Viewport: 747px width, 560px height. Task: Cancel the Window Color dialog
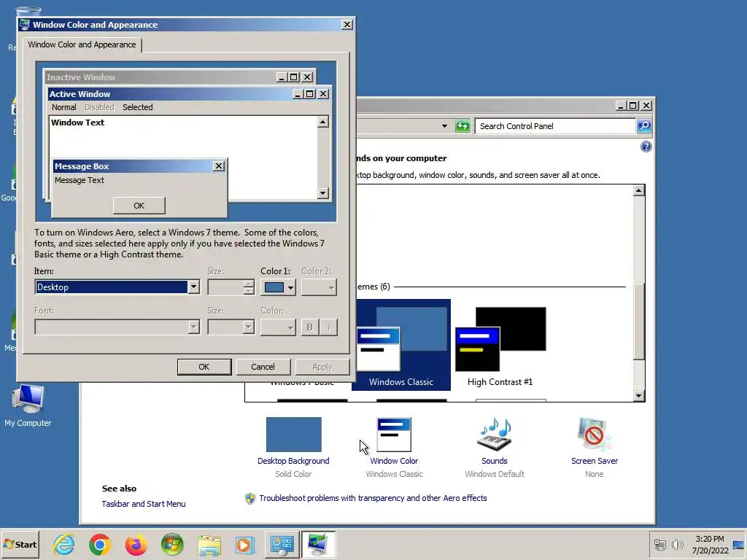[263, 367]
